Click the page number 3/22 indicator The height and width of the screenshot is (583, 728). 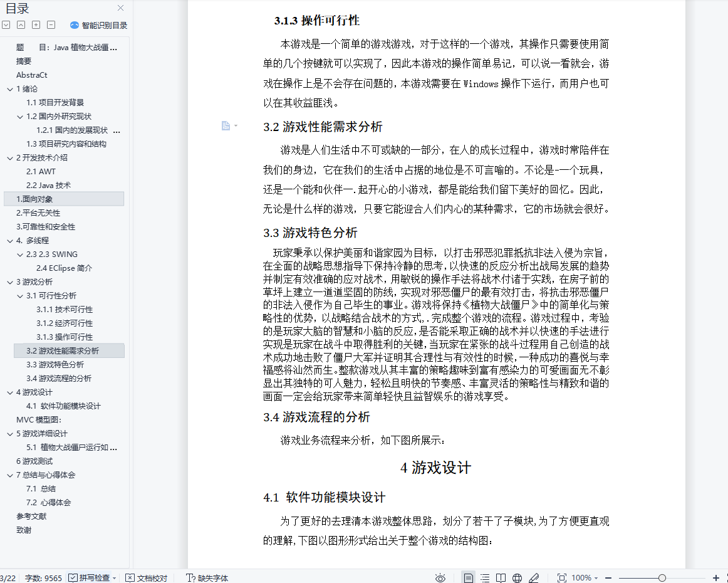click(8, 578)
